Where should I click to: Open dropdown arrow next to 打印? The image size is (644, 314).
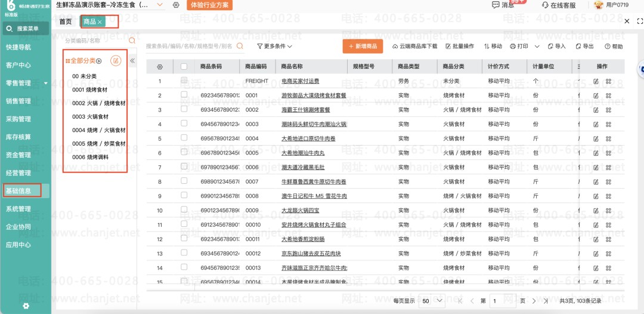537,47
